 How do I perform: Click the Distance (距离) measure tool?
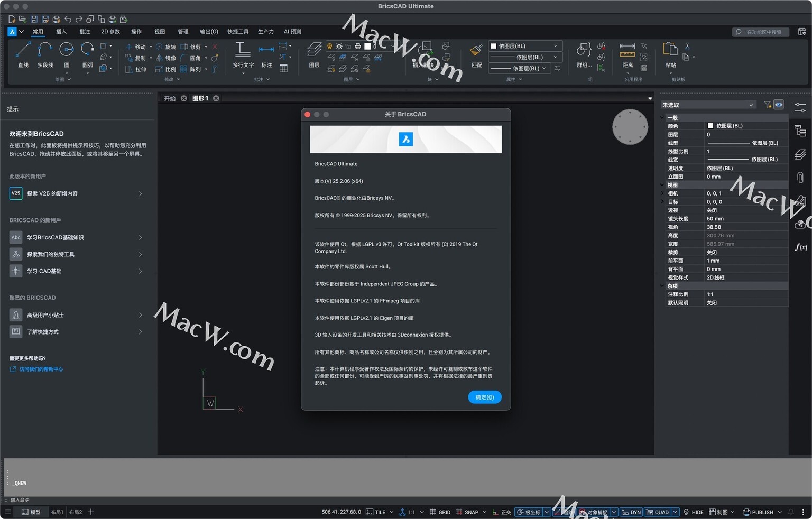[x=628, y=54]
